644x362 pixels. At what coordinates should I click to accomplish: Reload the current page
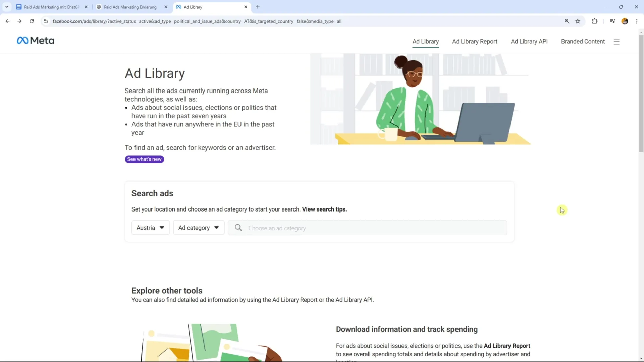(x=32, y=21)
